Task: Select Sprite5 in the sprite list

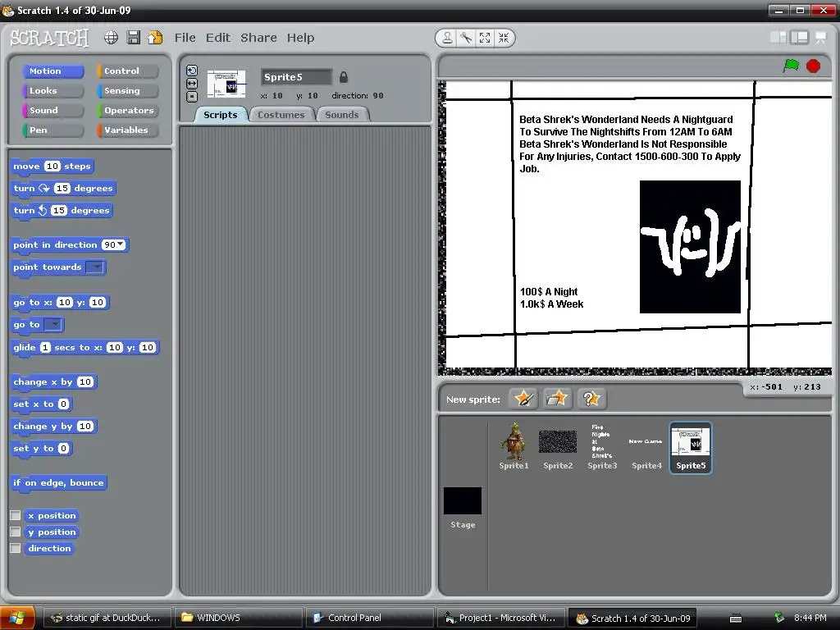Action: [691, 447]
